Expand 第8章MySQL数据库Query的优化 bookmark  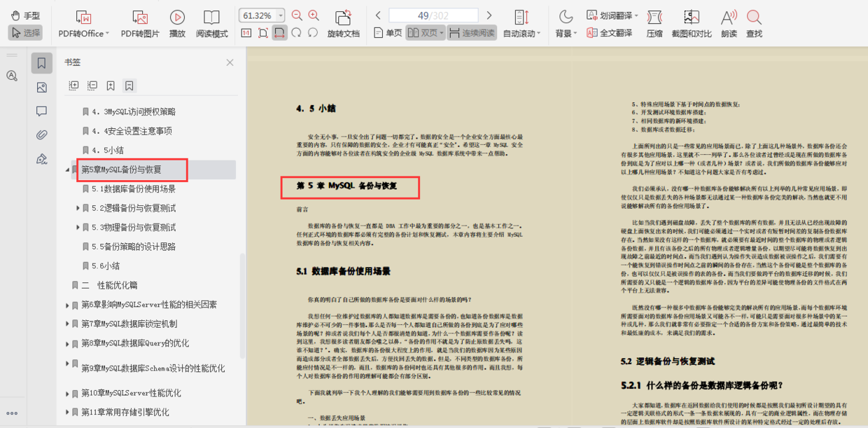[x=68, y=343]
